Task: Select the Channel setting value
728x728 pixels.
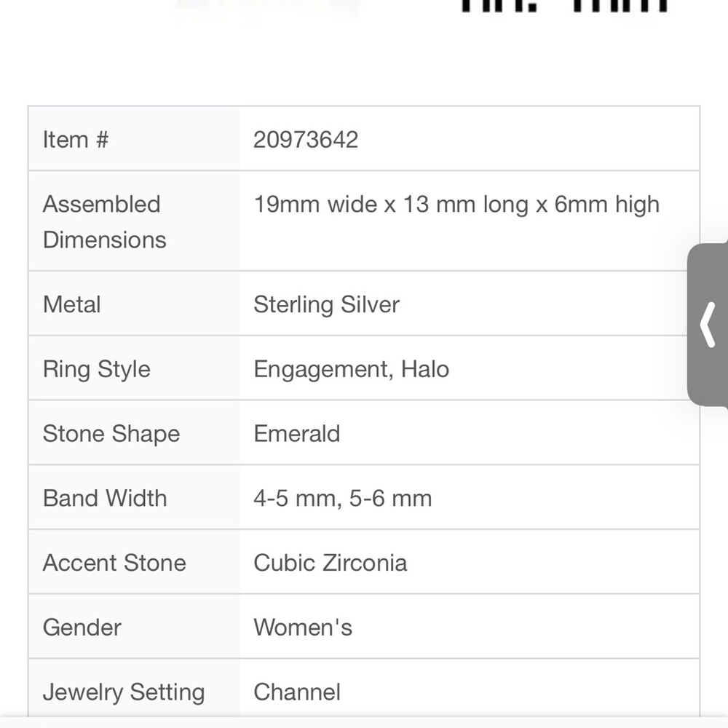Action: coord(297,692)
